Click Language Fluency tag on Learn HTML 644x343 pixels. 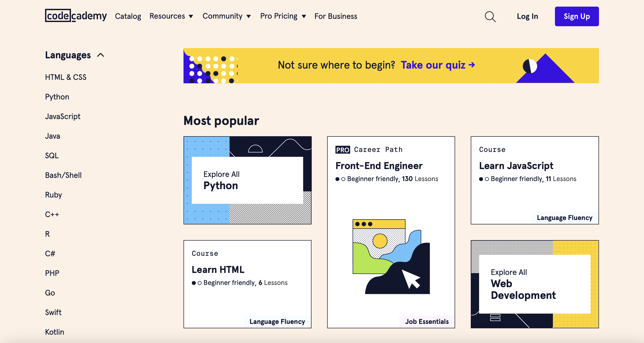277,322
